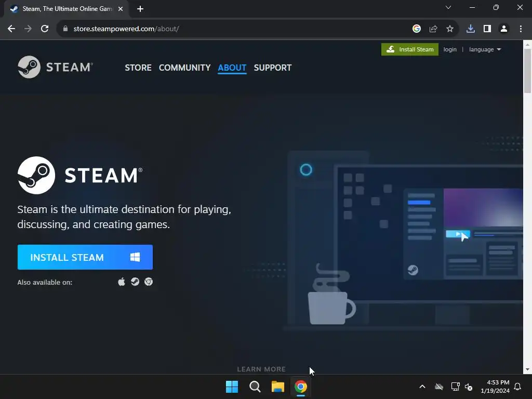Close the Steam browser tab
The image size is (532, 399).
tap(121, 9)
